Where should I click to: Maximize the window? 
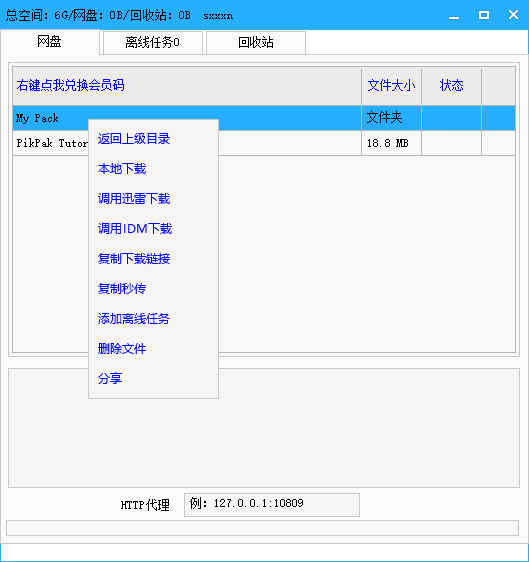tap(484, 15)
